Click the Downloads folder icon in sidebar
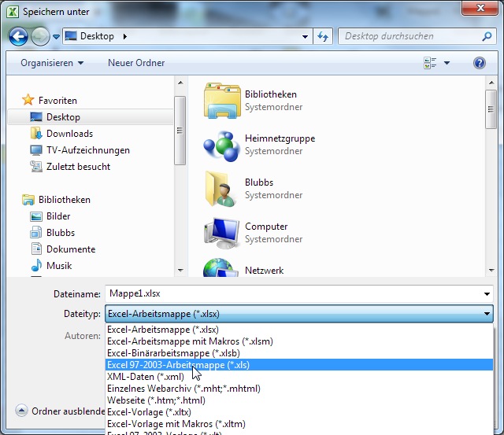504x435 pixels. coord(36,133)
